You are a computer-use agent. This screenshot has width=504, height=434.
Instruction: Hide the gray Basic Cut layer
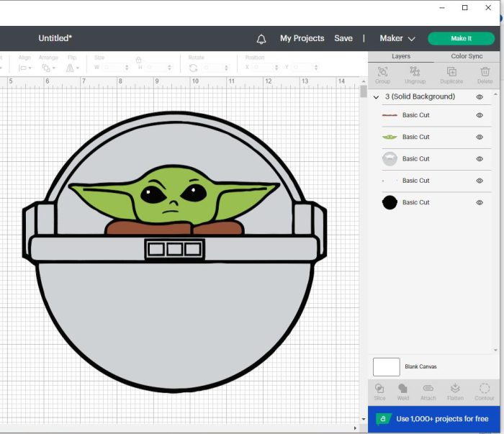[480, 158]
